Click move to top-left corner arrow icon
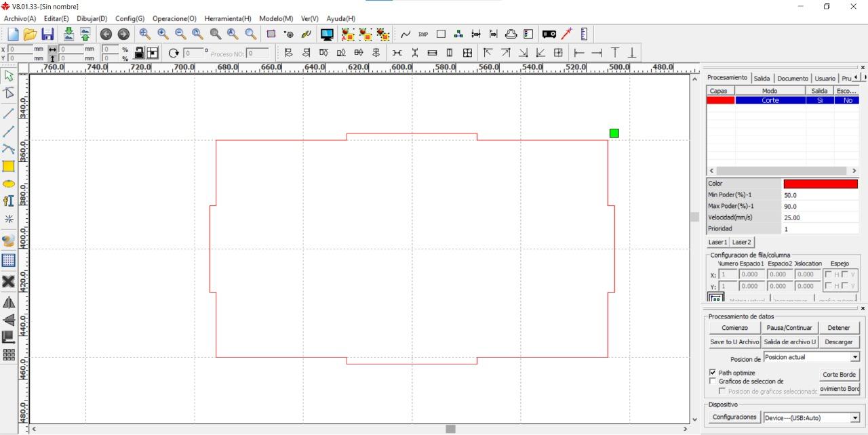Image resolution: width=868 pixels, height=435 pixels. (x=488, y=53)
